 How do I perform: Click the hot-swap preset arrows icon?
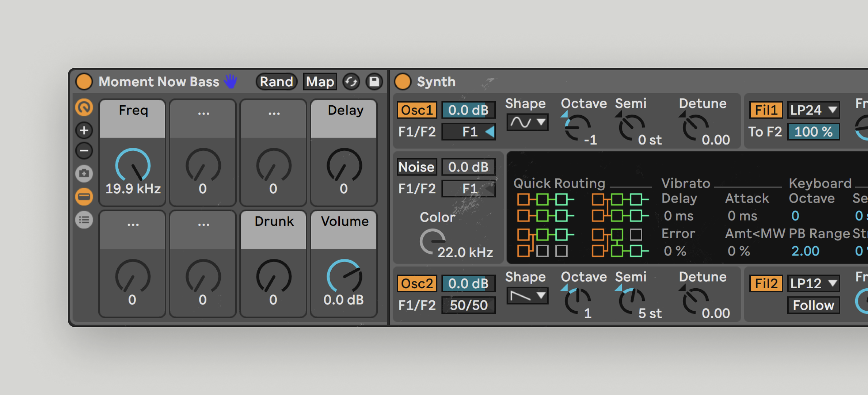(x=351, y=82)
